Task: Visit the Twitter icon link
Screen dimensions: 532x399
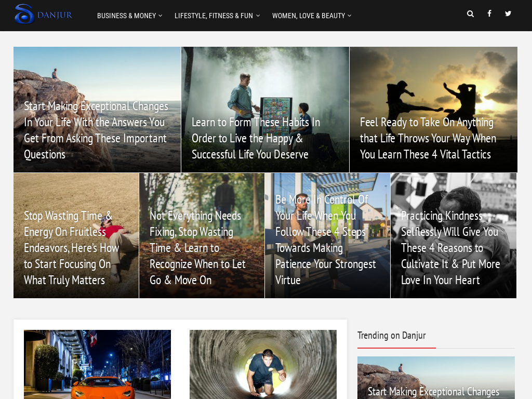Action: 508,14
